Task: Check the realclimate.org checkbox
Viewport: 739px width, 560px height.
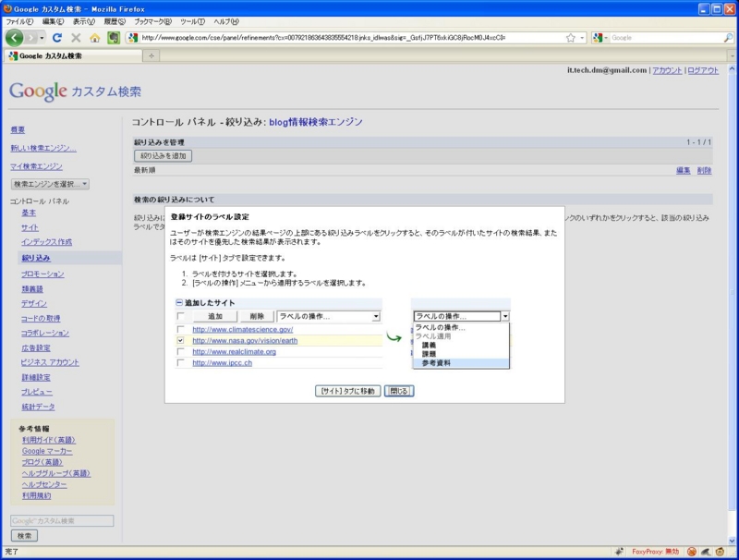Action: pyautogui.click(x=180, y=352)
